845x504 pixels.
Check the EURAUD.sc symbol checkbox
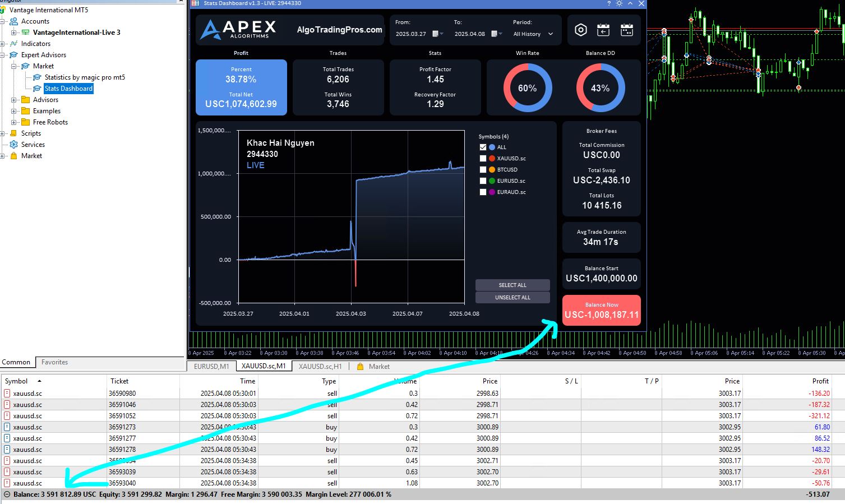click(483, 192)
